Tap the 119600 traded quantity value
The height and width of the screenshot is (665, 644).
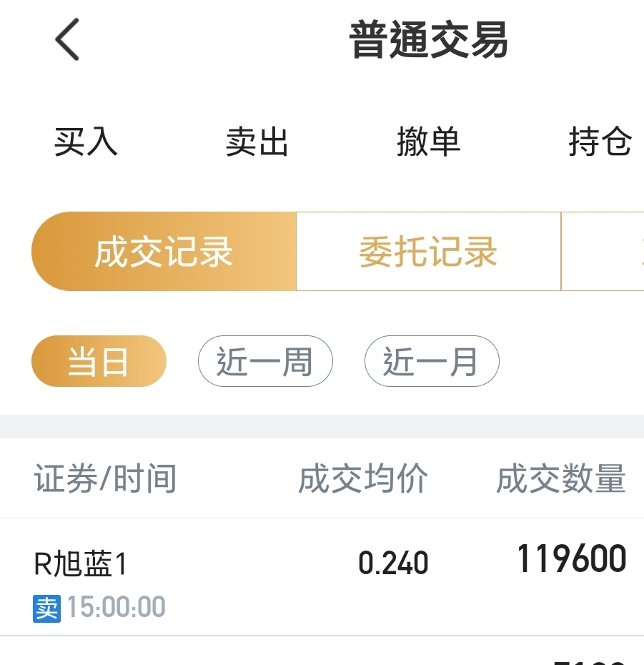point(572,558)
